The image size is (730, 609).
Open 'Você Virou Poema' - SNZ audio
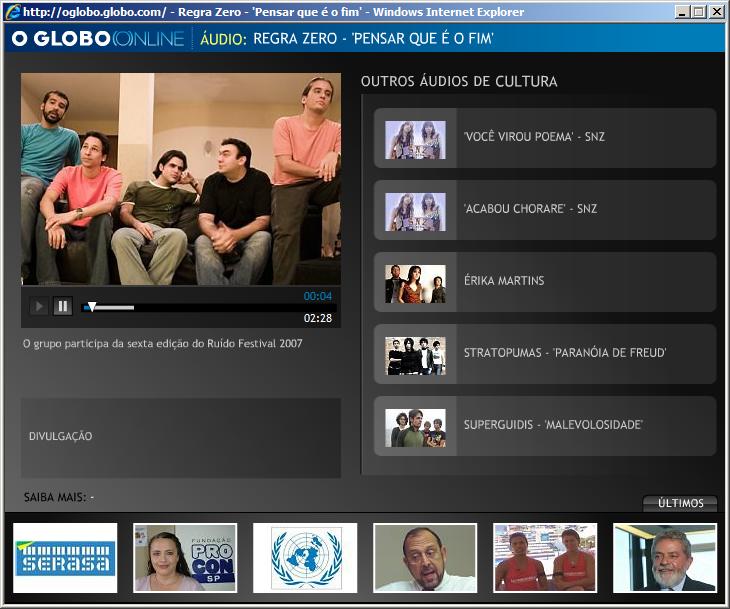(x=545, y=138)
